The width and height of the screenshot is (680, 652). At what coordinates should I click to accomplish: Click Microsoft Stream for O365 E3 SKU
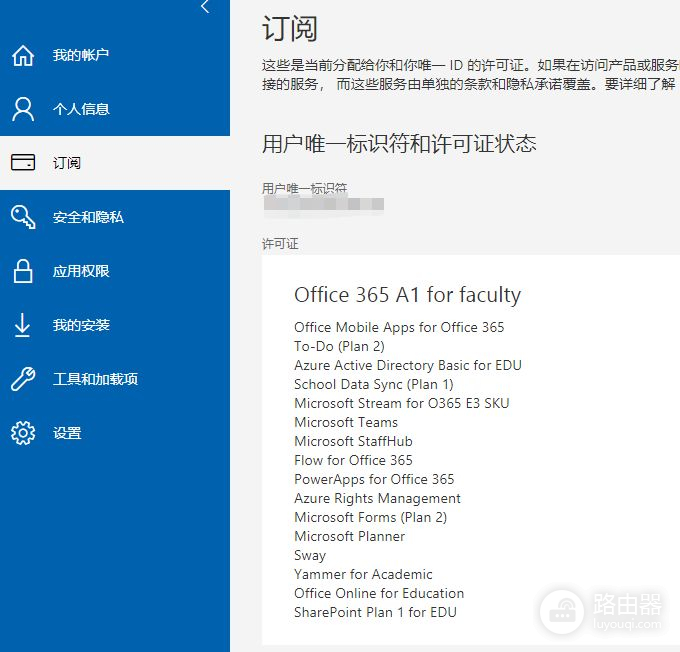[402, 403]
